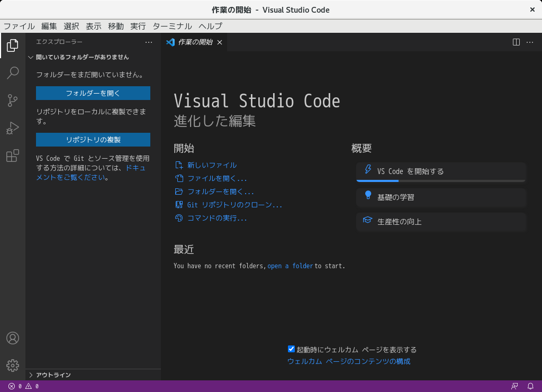Open editor more actions ellipsis
Viewport: 542px width, 392px height.
pos(529,42)
